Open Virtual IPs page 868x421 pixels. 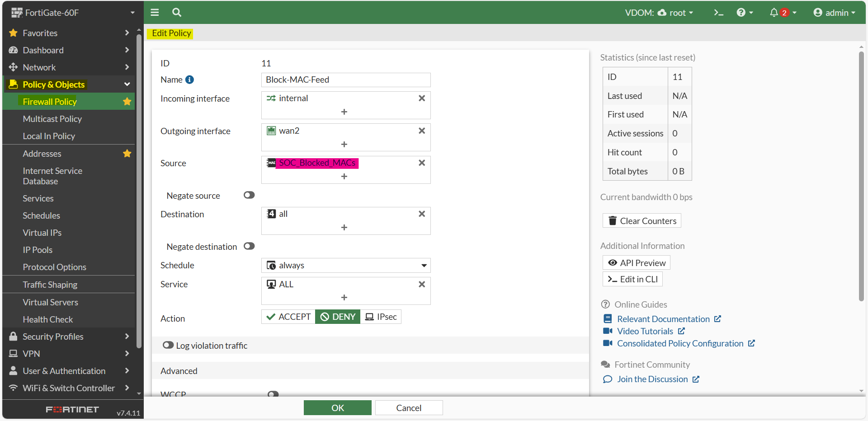coord(42,233)
